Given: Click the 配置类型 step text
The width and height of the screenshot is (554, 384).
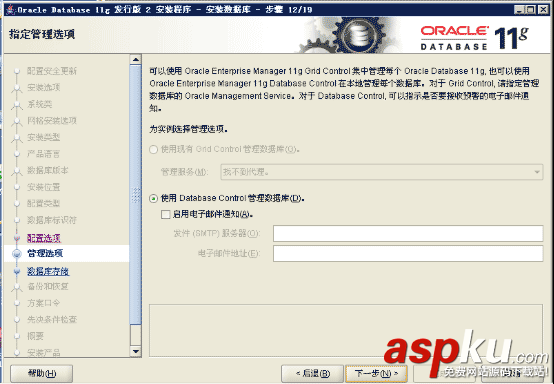Looking at the screenshot, I should (44, 203).
